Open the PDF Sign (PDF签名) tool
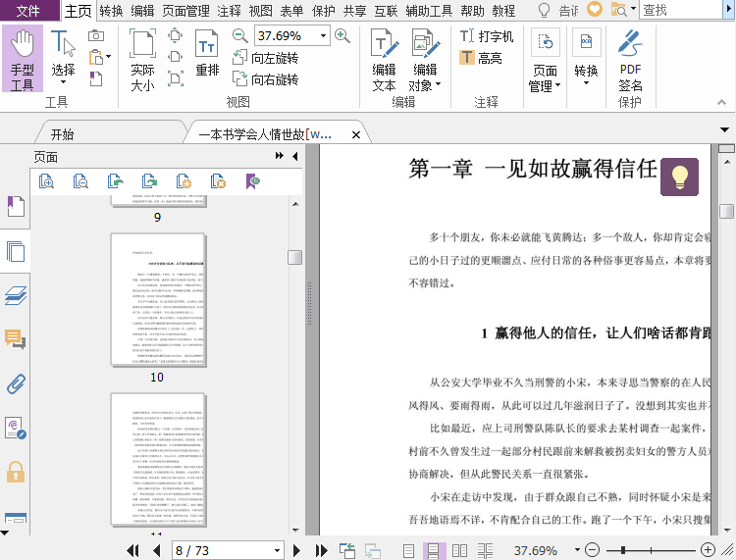The image size is (736, 560). [x=630, y=60]
